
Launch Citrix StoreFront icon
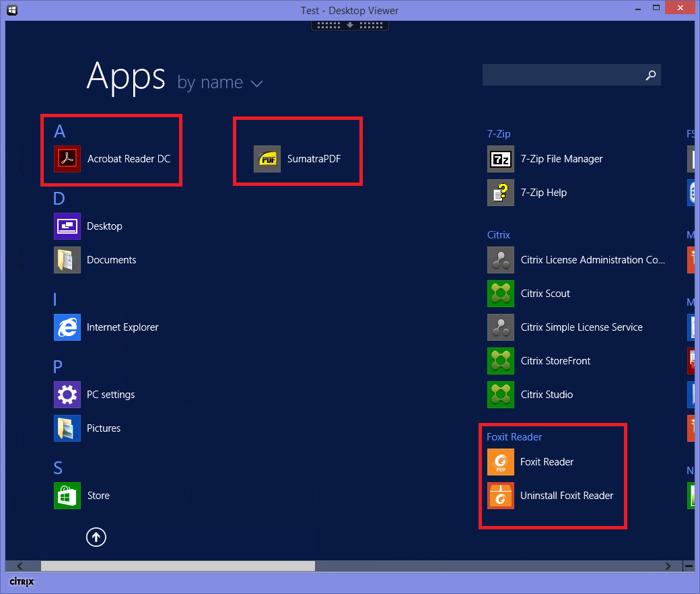(501, 361)
